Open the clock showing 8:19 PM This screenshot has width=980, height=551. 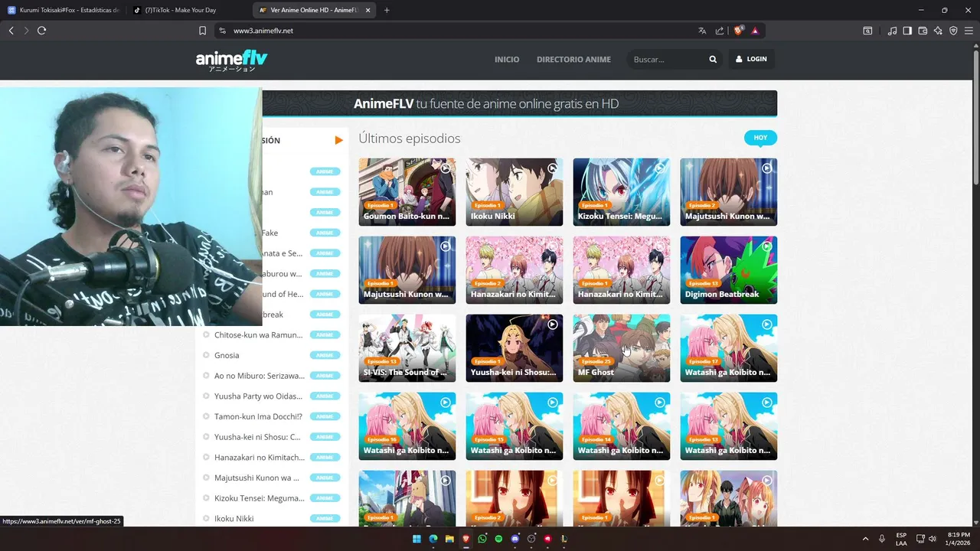point(959,539)
